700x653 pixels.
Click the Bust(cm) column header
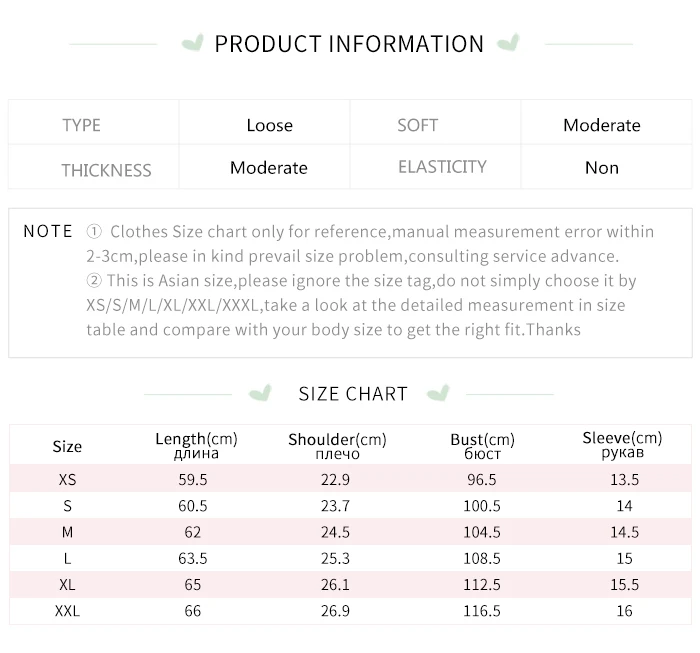(482, 446)
